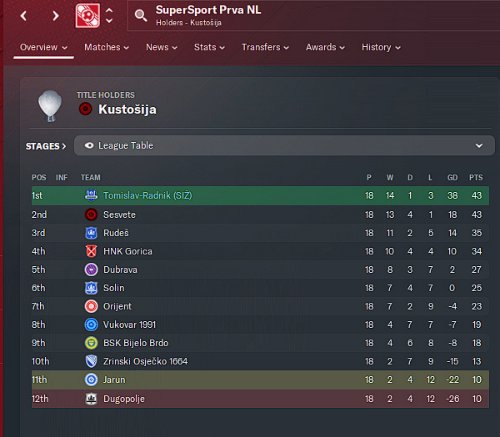Select the Transfers tab
This screenshot has width=500, height=437.
point(265,47)
